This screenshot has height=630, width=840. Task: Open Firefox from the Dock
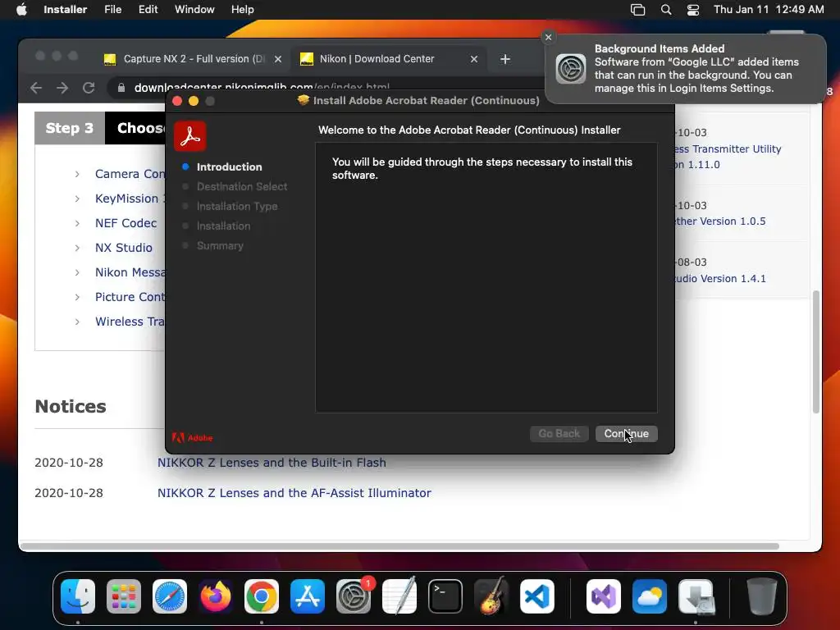tap(216, 596)
